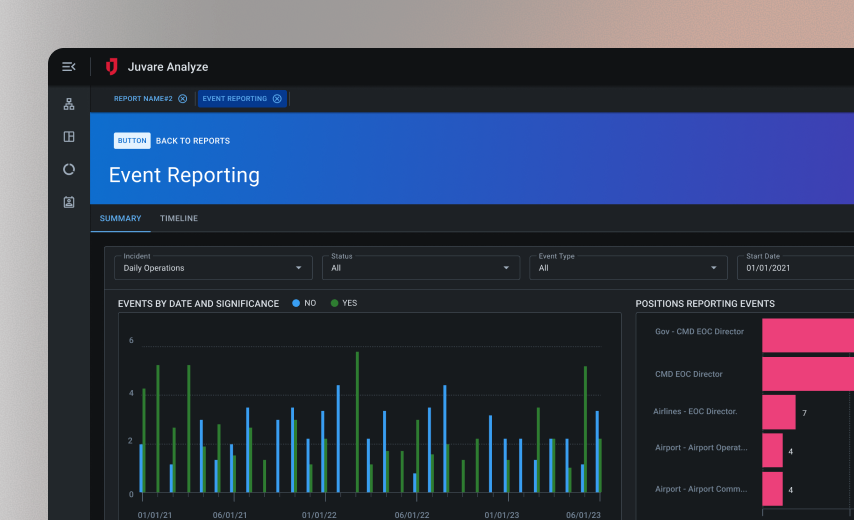Open the contact badge sidebar icon
Screen dimensions: 854x520
(x=69, y=202)
